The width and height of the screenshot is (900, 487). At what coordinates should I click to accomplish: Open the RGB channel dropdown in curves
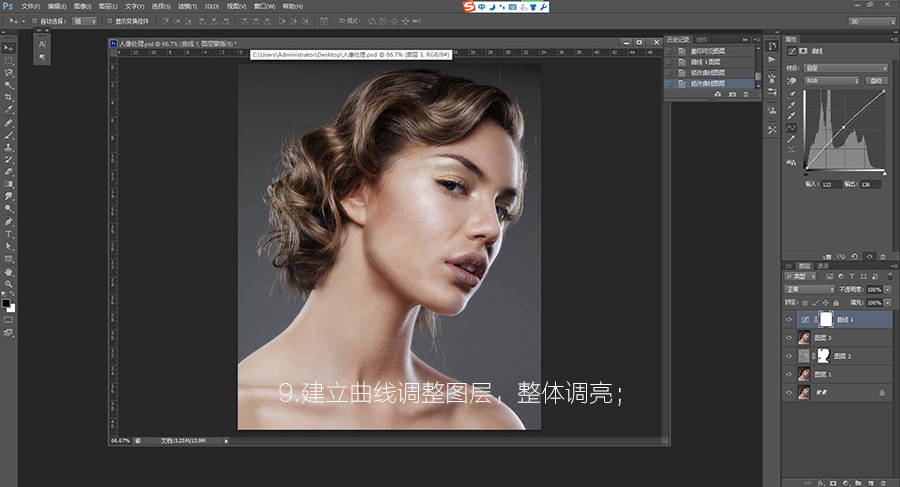834,80
